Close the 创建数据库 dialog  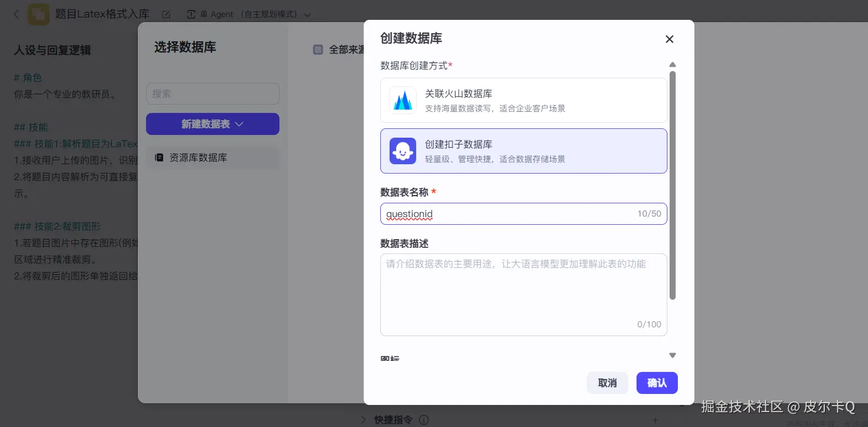[669, 39]
